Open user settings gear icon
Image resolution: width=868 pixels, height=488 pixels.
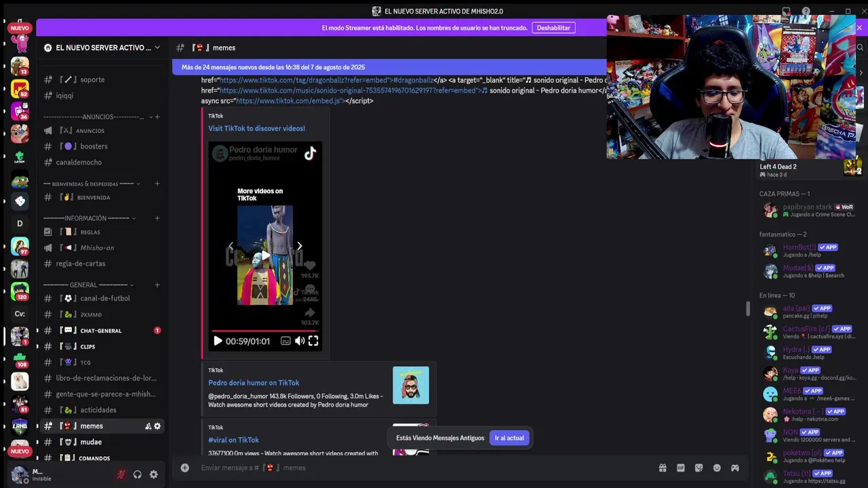(x=154, y=474)
